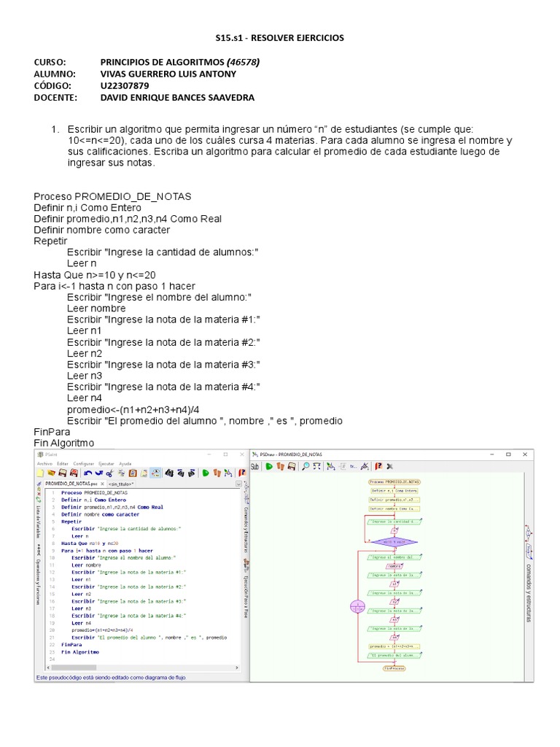Click the Open file folder icon

52,473
